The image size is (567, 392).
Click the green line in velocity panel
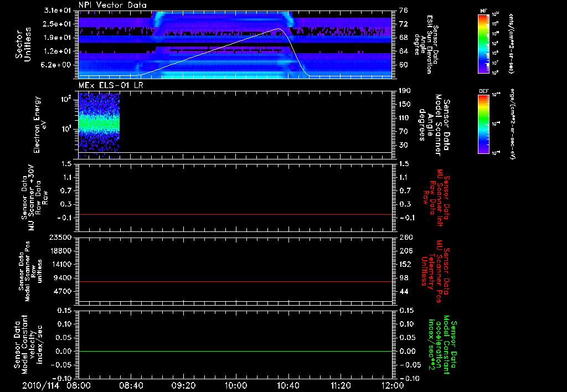(x=235, y=351)
